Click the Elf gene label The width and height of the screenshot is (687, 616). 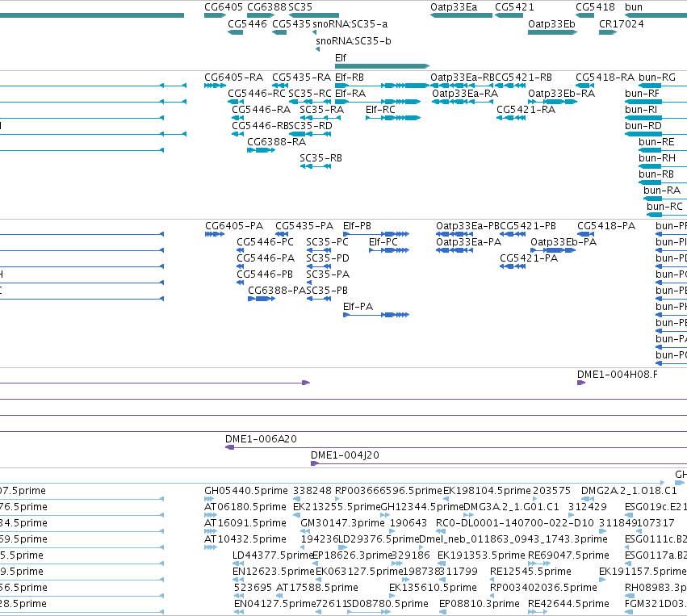coord(341,58)
